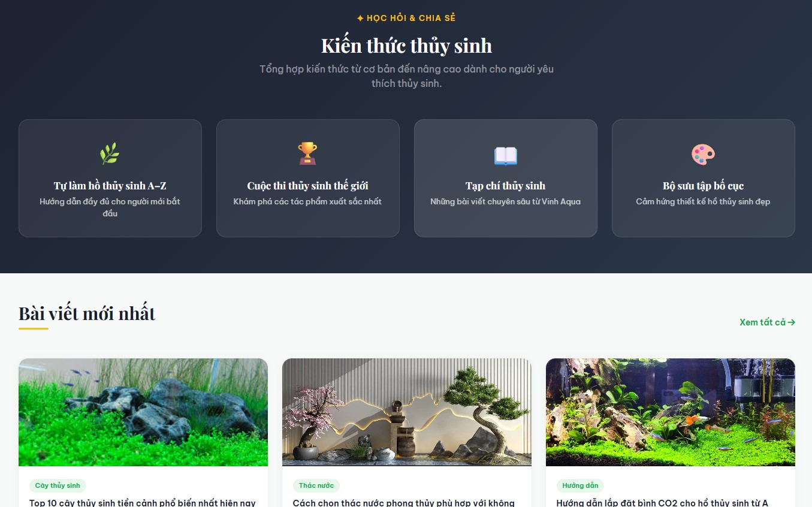Viewport: 812px width, 507px height.
Task: Click the gold trophy icon
Action: (x=307, y=154)
